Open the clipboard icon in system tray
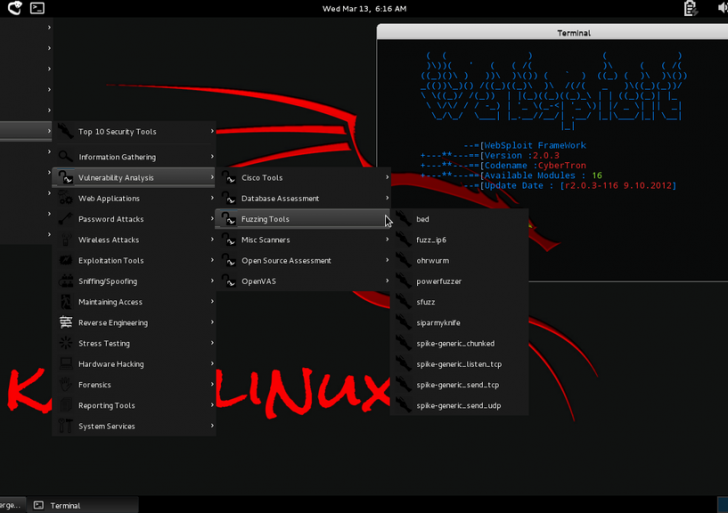 691,8
